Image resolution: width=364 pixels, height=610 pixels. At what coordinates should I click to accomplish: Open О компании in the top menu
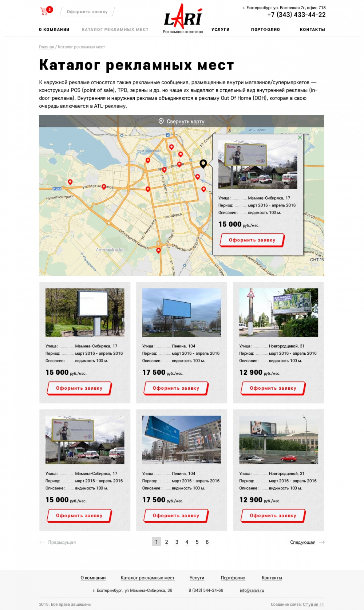click(x=54, y=29)
